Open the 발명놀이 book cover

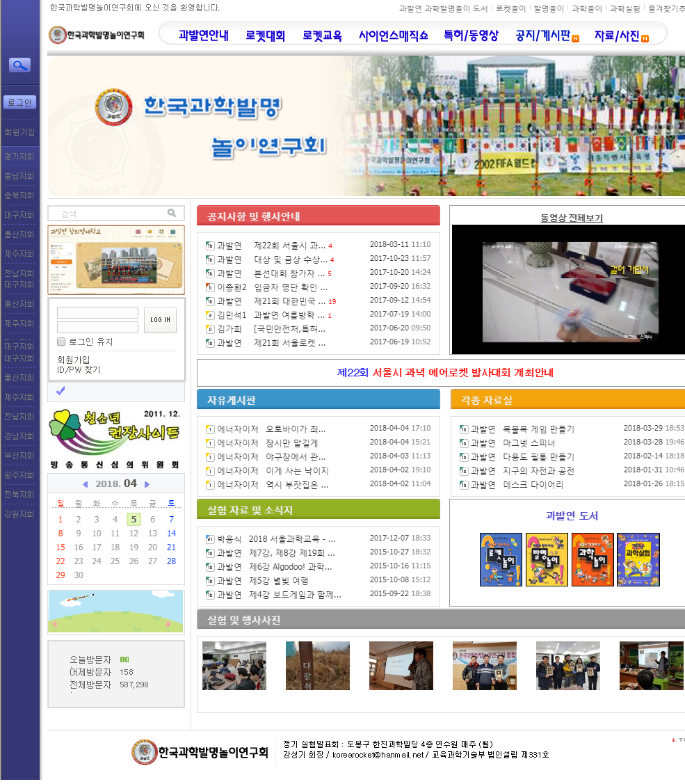547,559
